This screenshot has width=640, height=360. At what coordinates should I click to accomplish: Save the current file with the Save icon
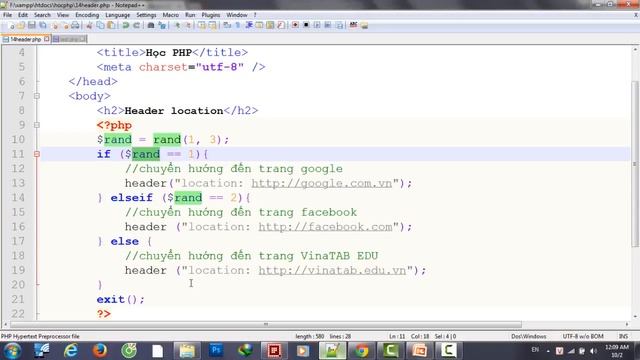(x=31, y=25)
